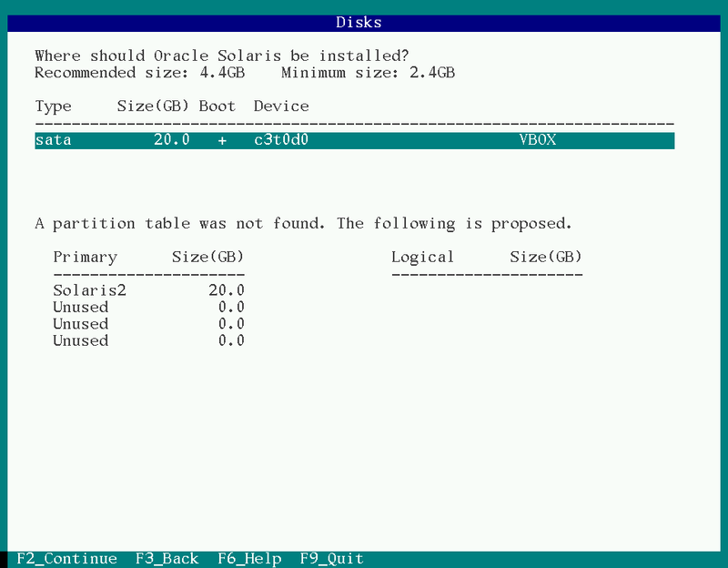Image resolution: width=728 pixels, height=568 pixels.
Task: Click the Logical column header
Action: 422,257
